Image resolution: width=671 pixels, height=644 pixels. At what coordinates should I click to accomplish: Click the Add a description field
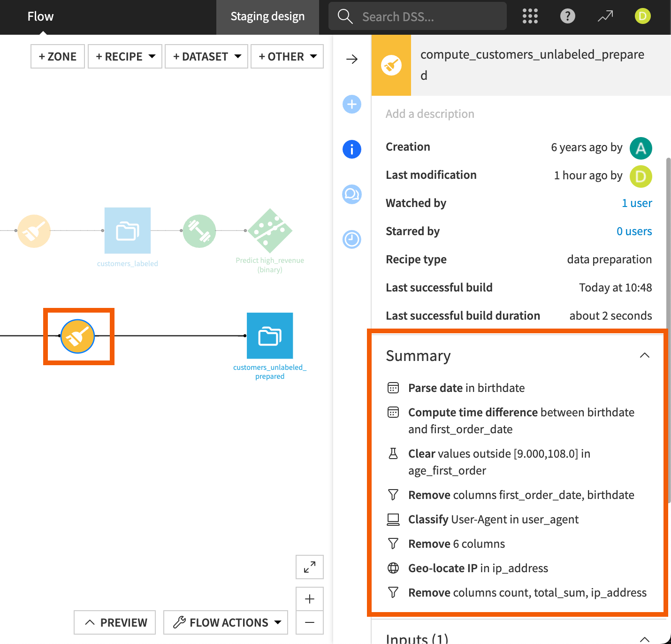click(x=430, y=114)
